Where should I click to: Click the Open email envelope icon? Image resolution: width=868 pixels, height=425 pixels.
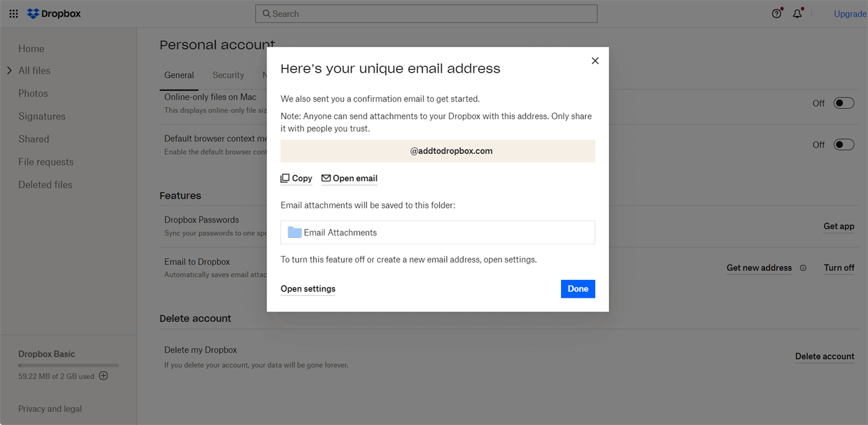[x=326, y=178]
